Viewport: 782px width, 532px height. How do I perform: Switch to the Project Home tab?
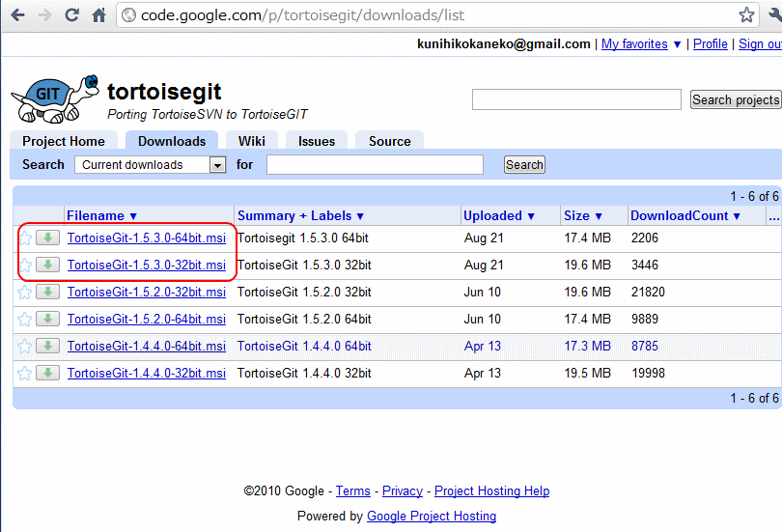tap(64, 141)
